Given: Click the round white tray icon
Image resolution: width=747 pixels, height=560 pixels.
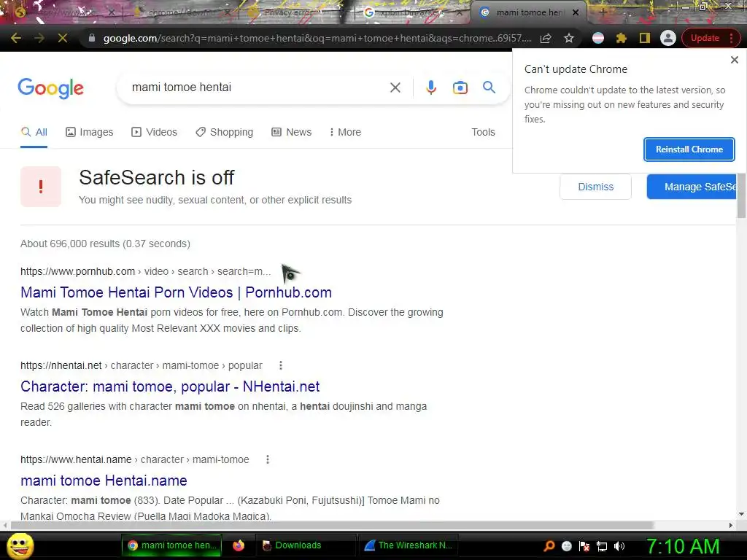Looking at the screenshot, I should click(566, 546).
